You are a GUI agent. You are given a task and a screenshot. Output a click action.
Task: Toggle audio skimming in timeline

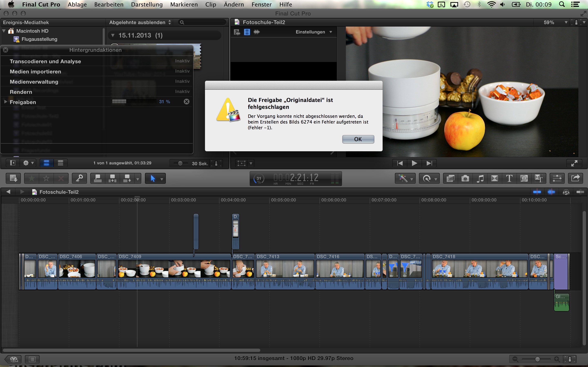551,192
